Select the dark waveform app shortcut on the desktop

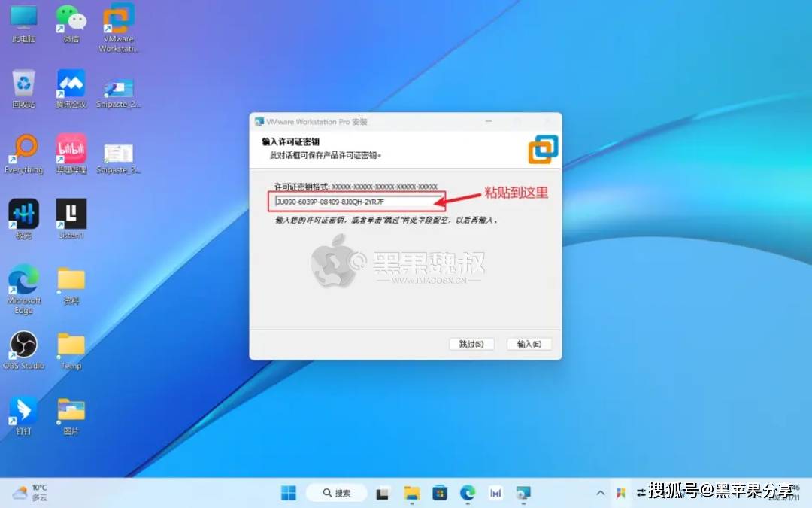pyautogui.click(x=24, y=219)
